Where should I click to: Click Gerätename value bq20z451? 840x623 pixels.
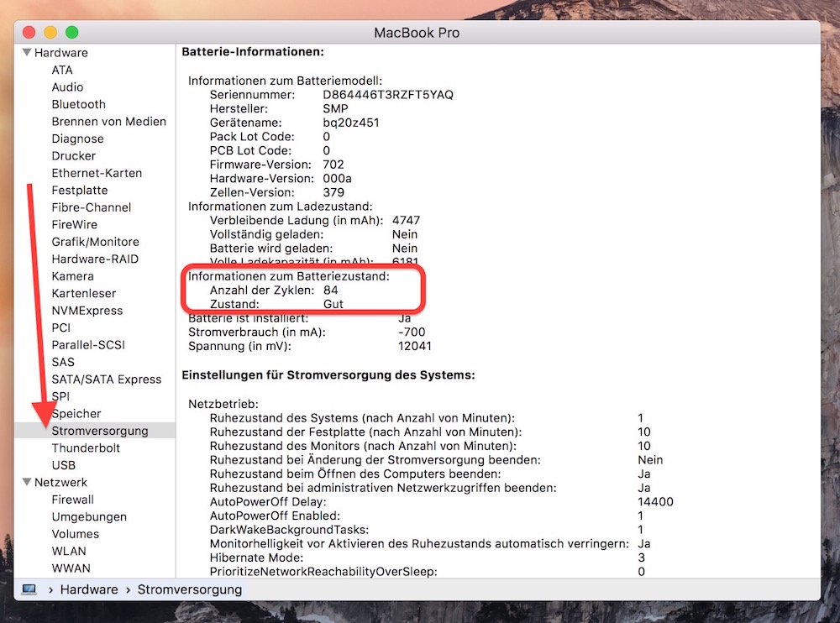tap(351, 123)
